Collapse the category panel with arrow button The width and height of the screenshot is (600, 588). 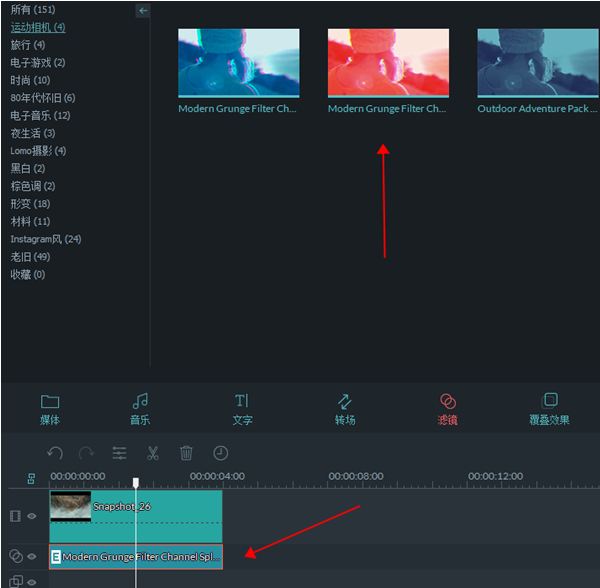click(143, 10)
